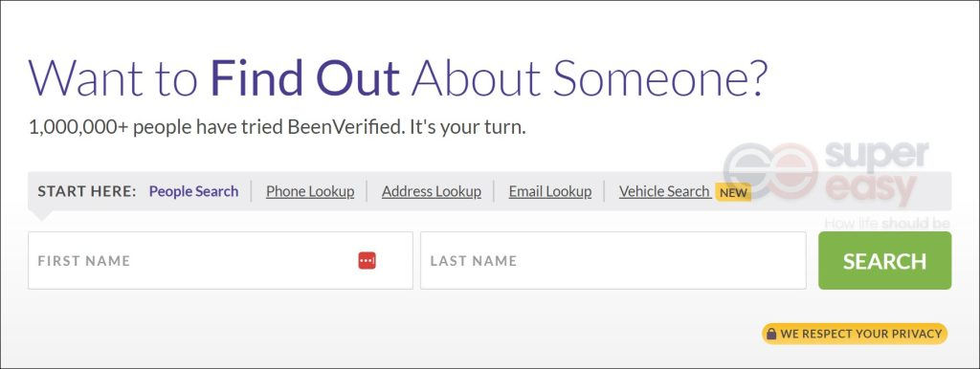Click the 1,000,000+ people tagline text
The width and height of the screenshot is (980, 369).
point(278,127)
